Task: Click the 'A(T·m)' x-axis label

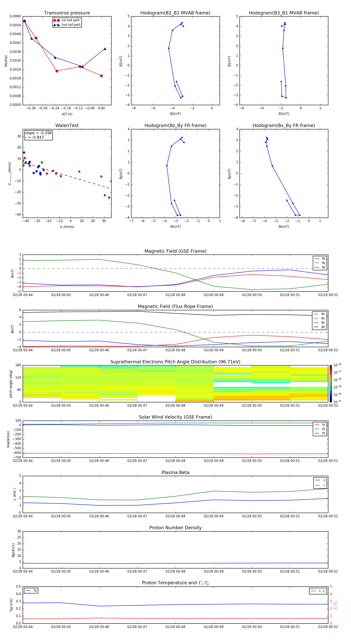Action: (67, 114)
